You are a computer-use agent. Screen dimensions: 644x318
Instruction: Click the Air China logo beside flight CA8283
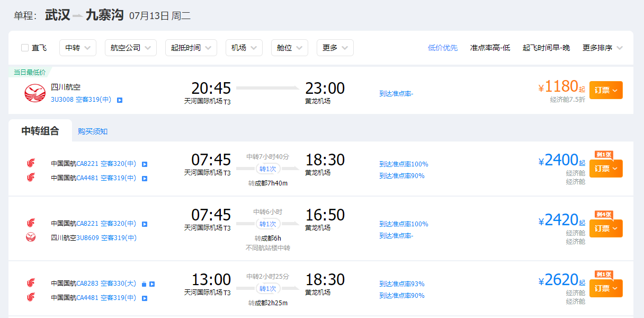tap(31, 284)
